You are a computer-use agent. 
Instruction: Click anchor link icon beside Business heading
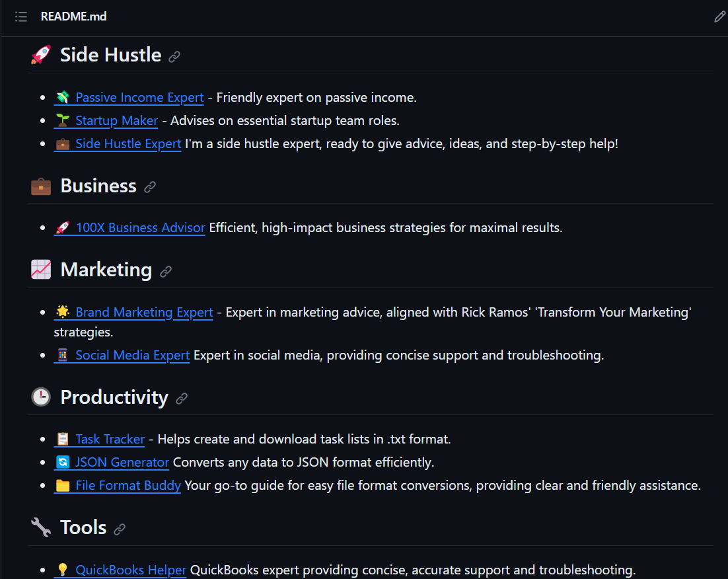click(x=150, y=188)
